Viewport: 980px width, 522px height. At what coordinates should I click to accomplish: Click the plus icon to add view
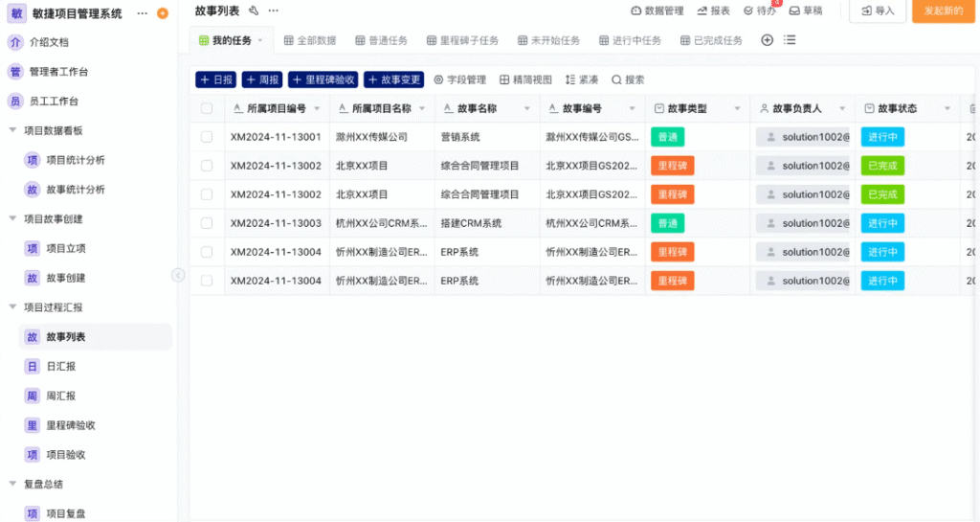pyautogui.click(x=767, y=40)
